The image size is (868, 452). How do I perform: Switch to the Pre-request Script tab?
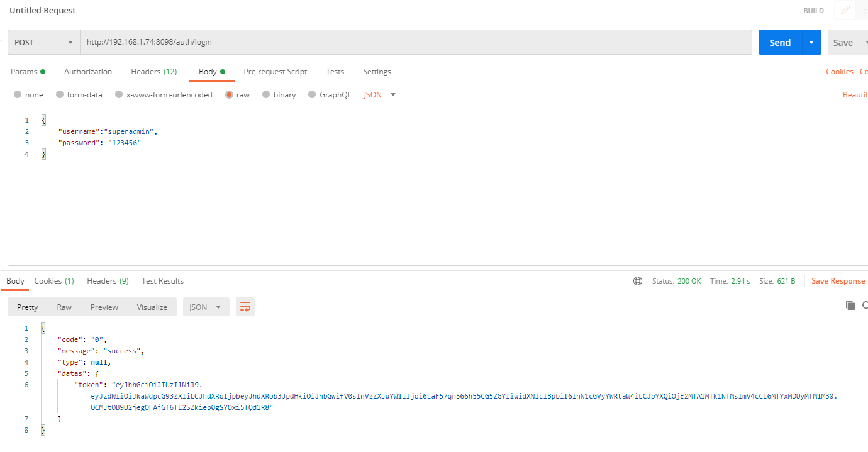[275, 72]
